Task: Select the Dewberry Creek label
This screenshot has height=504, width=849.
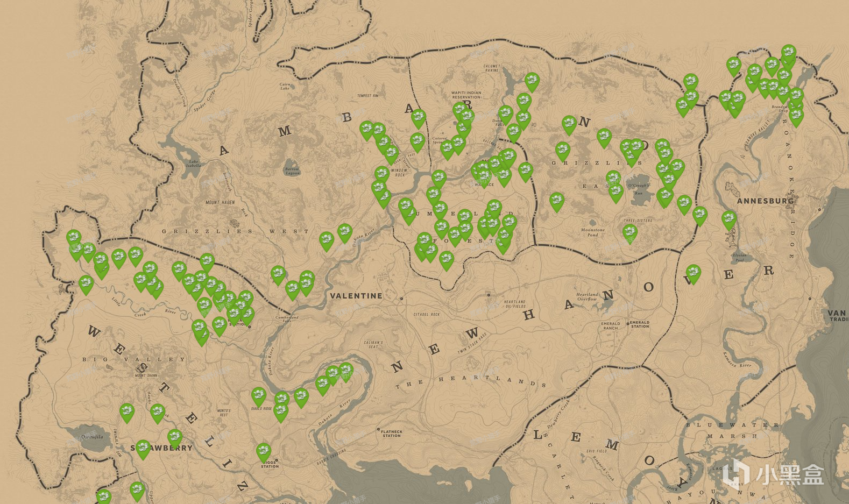Action: click(558, 414)
